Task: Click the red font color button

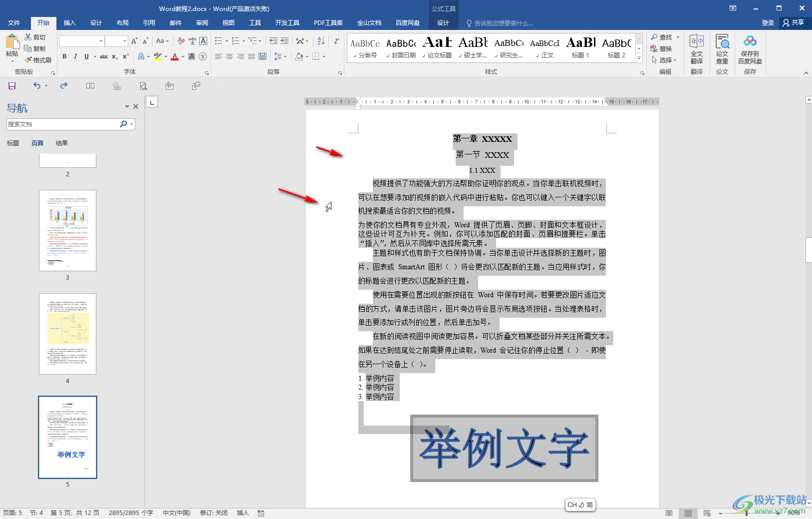Action: point(174,56)
